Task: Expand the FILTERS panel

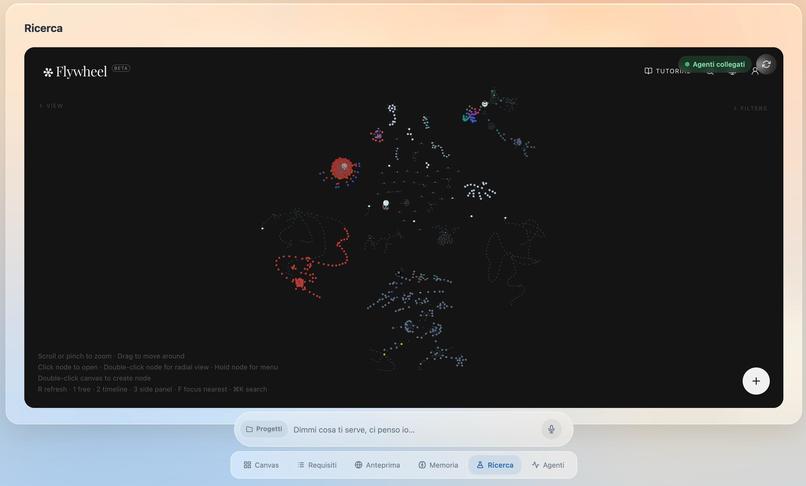Action: pos(750,108)
